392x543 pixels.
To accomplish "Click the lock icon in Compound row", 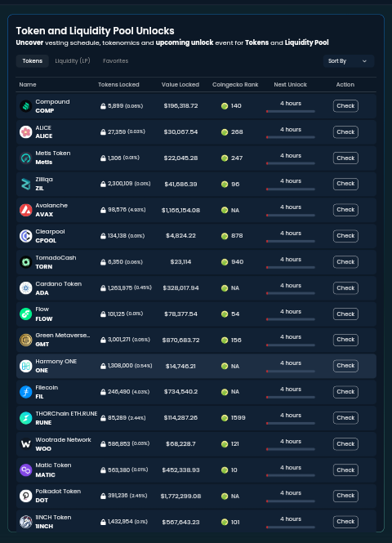I will [103, 106].
